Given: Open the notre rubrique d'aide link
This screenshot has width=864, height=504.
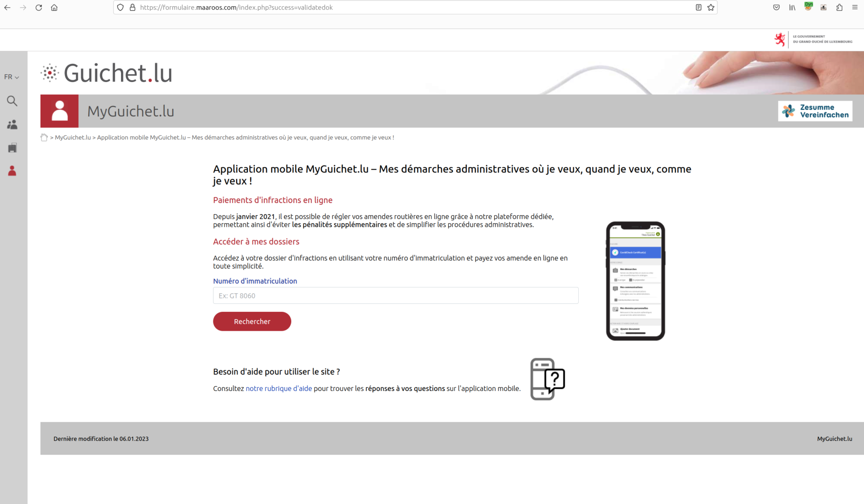Looking at the screenshot, I should [x=279, y=388].
